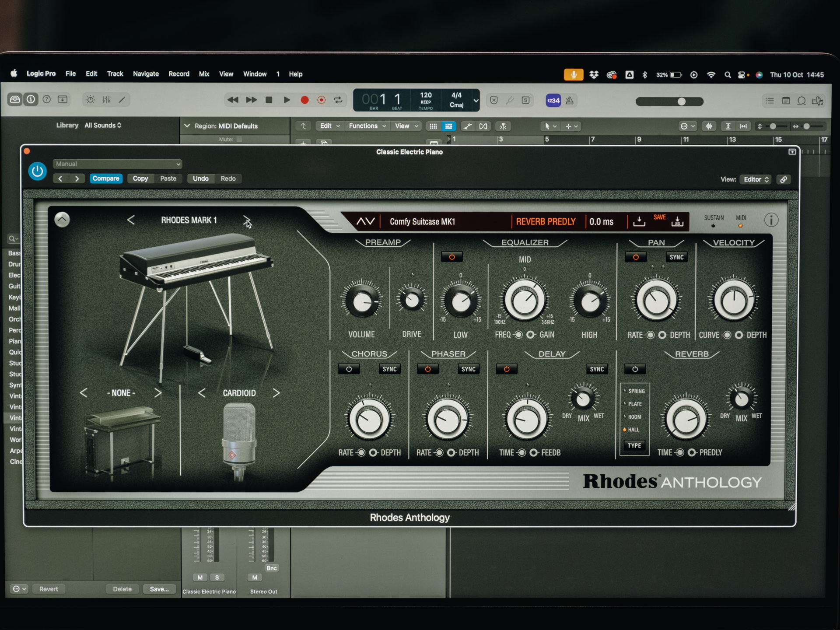Click the preset save-as download icon
Image resolution: width=840 pixels, height=630 pixels.
pos(677,221)
